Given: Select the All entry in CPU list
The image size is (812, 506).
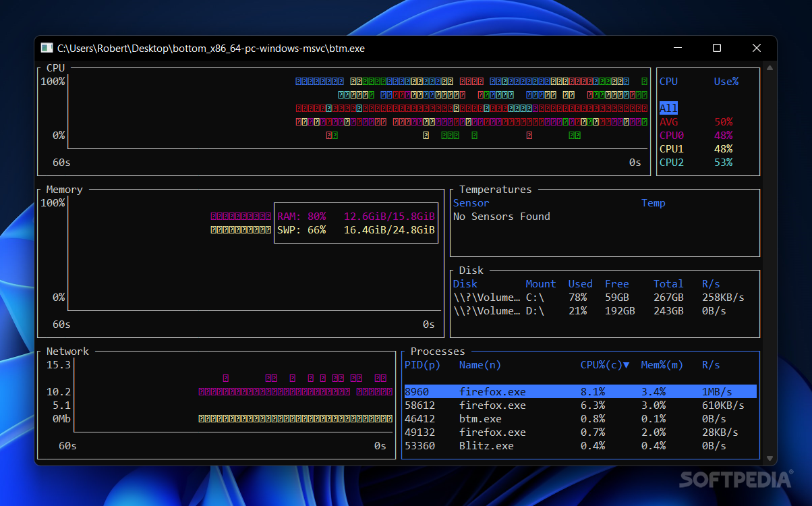Looking at the screenshot, I should pos(668,109).
